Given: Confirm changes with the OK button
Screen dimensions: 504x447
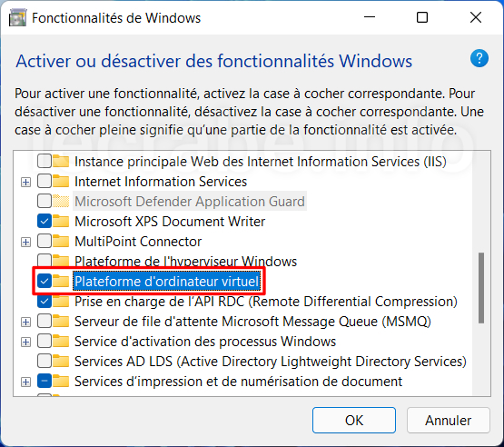Looking at the screenshot, I should [x=354, y=420].
